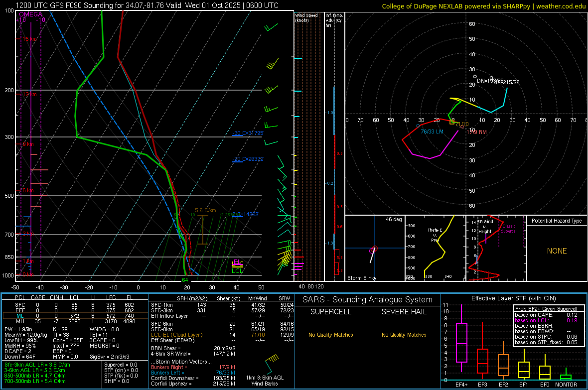Click the magenta 'Classic Supercell' label
Screen dimensions: 588x390
pyautogui.click(x=509, y=229)
